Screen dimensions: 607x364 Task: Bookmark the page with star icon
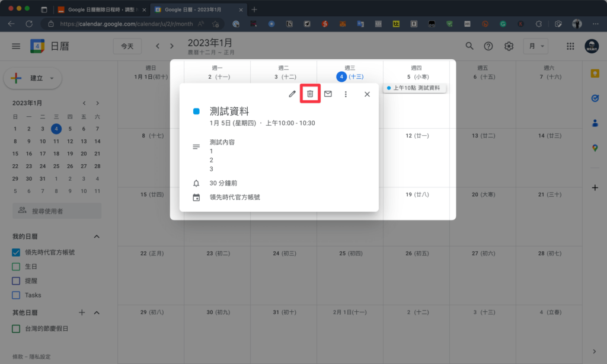[216, 24]
